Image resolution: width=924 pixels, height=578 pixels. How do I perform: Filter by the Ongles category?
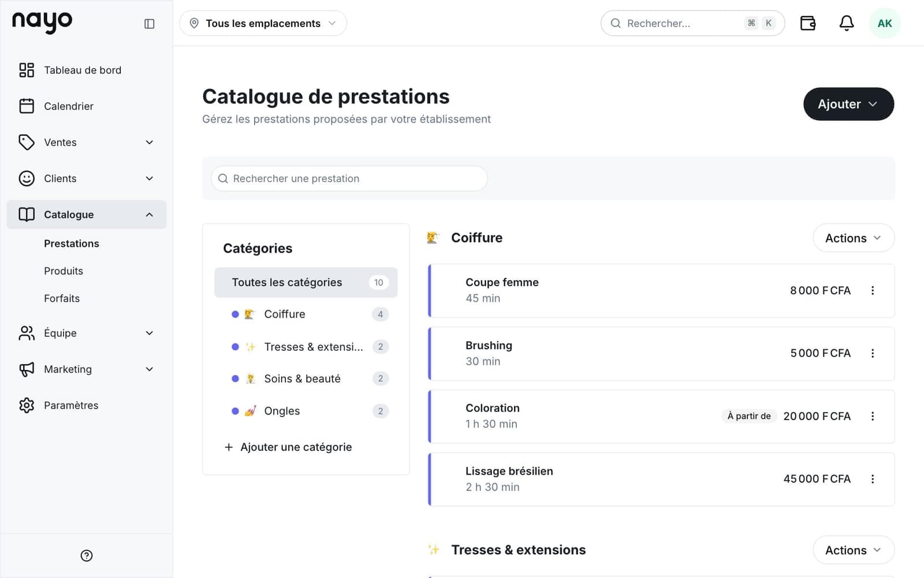pyautogui.click(x=306, y=411)
